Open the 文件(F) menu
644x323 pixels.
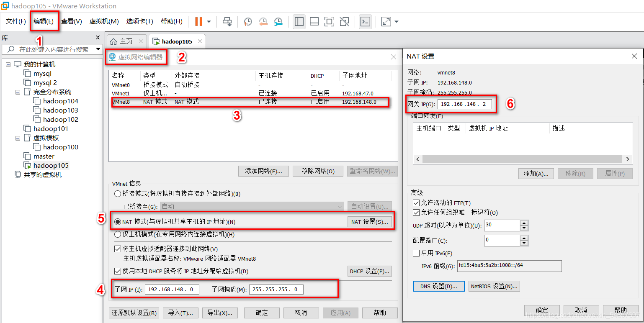click(x=16, y=21)
